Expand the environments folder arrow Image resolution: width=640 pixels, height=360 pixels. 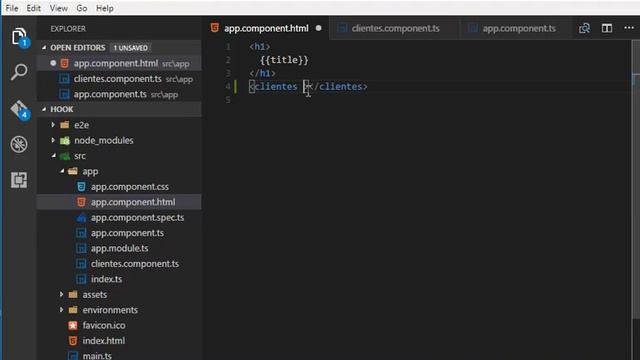(61, 310)
